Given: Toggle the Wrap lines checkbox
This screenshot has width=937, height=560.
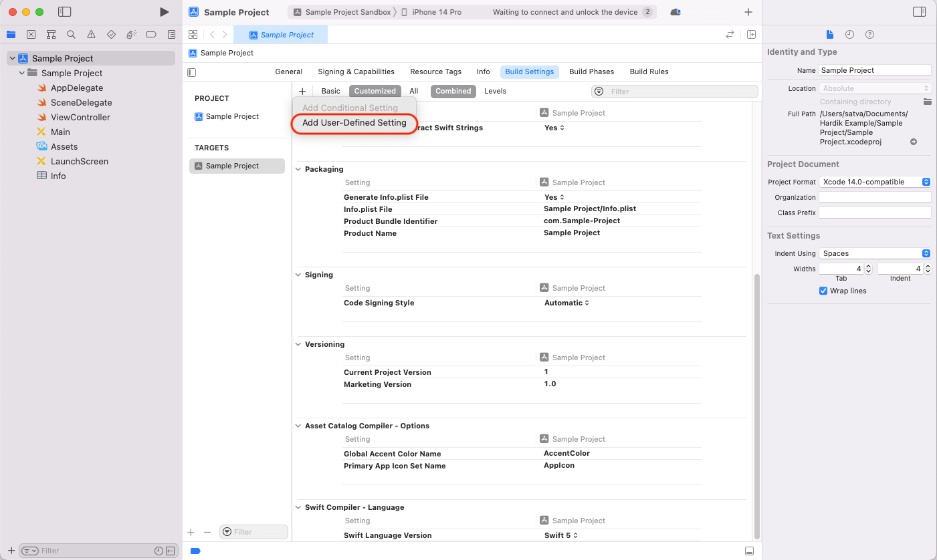Looking at the screenshot, I should tap(823, 291).
